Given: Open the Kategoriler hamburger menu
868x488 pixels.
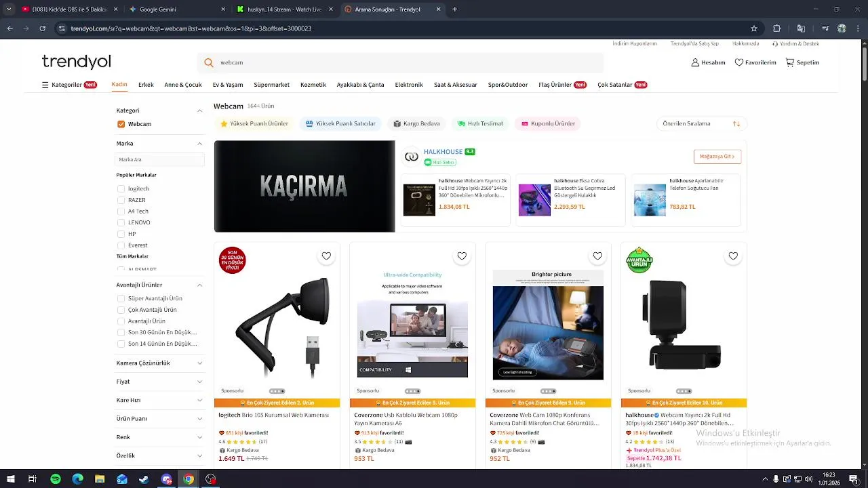Looking at the screenshot, I should pyautogui.click(x=45, y=85).
